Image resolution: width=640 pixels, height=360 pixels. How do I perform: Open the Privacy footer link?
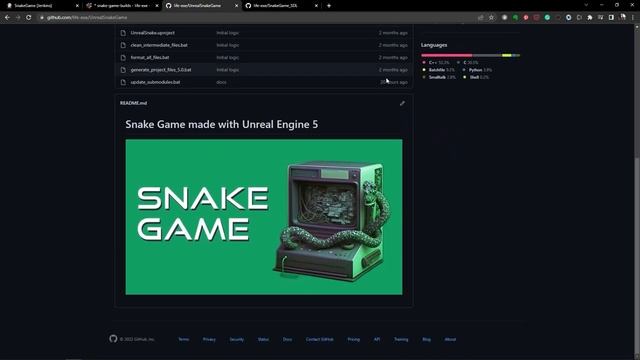coord(209,339)
